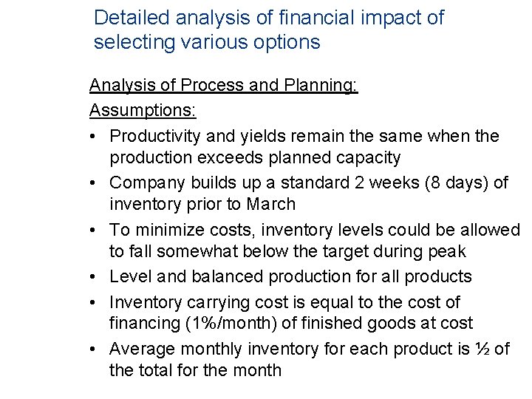Click the bullet before 'To minimize costs'

92,231
